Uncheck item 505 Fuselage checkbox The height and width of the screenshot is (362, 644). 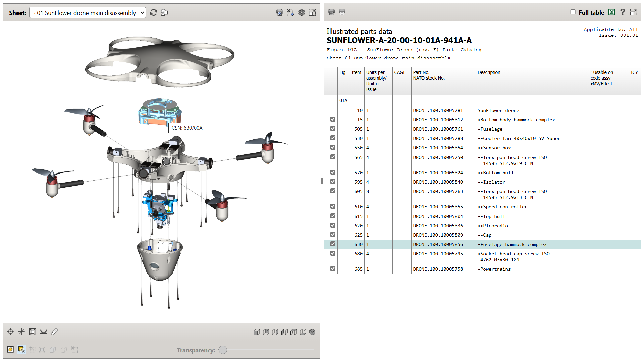pyautogui.click(x=333, y=129)
